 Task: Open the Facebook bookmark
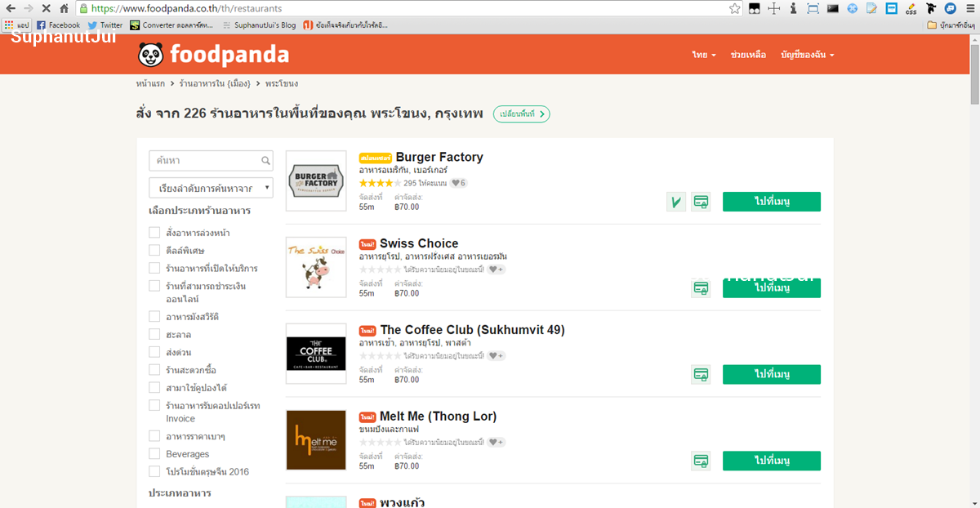(59, 25)
